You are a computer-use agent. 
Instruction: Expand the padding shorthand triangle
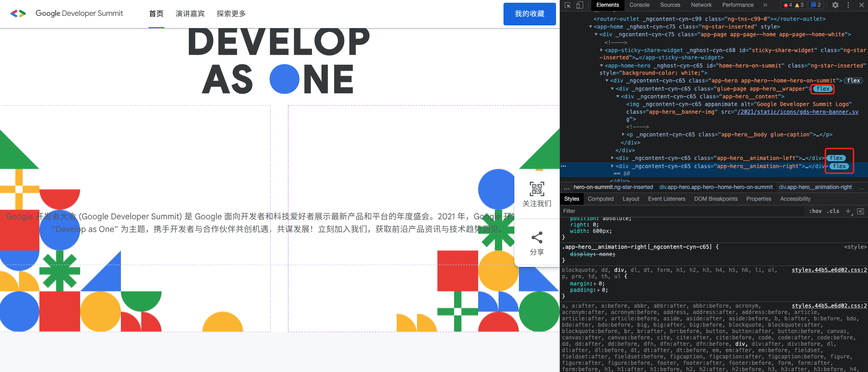coord(599,290)
